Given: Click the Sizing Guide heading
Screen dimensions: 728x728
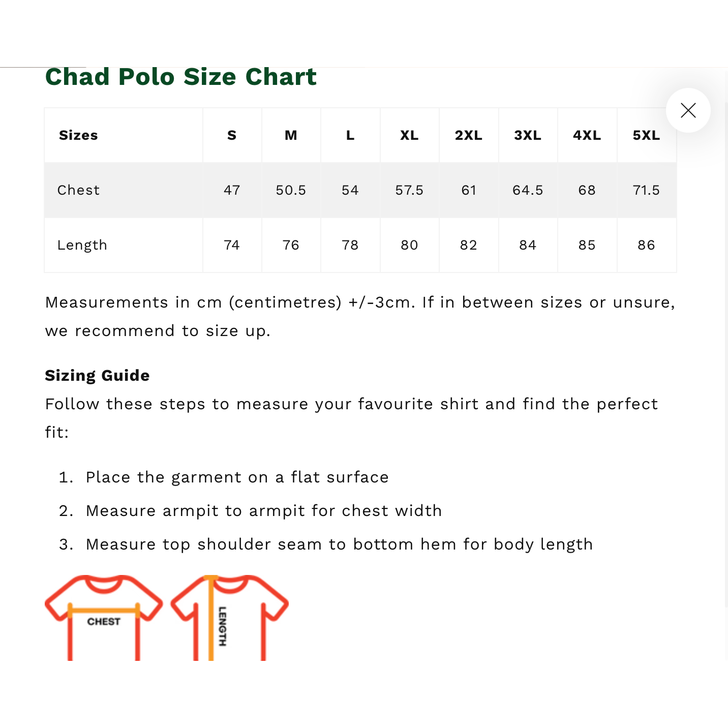Looking at the screenshot, I should tap(97, 375).
